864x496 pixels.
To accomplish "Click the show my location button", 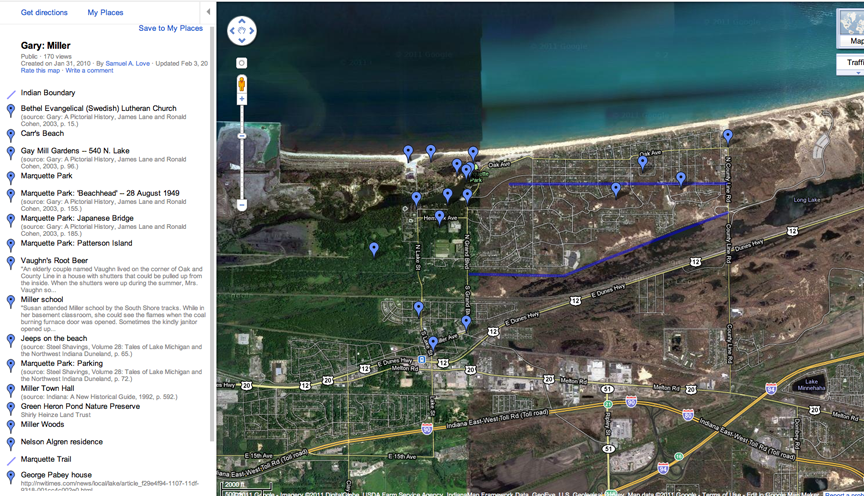I will 241,63.
